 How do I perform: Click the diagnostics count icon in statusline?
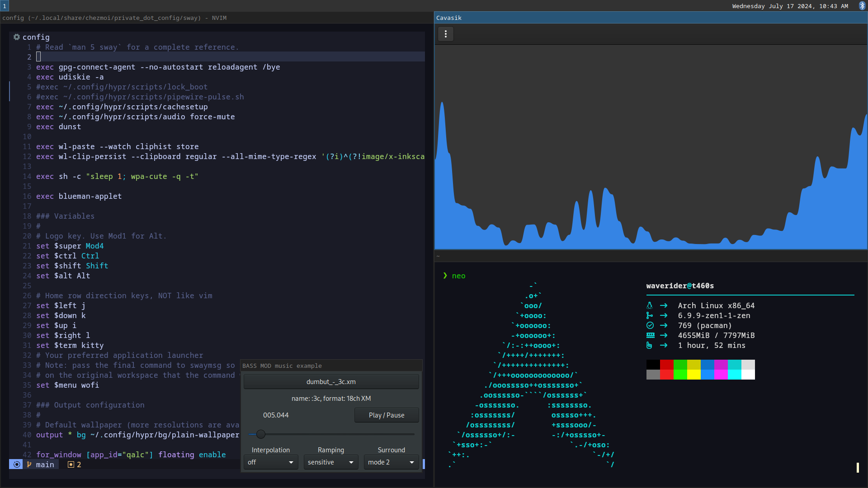pyautogui.click(x=71, y=465)
